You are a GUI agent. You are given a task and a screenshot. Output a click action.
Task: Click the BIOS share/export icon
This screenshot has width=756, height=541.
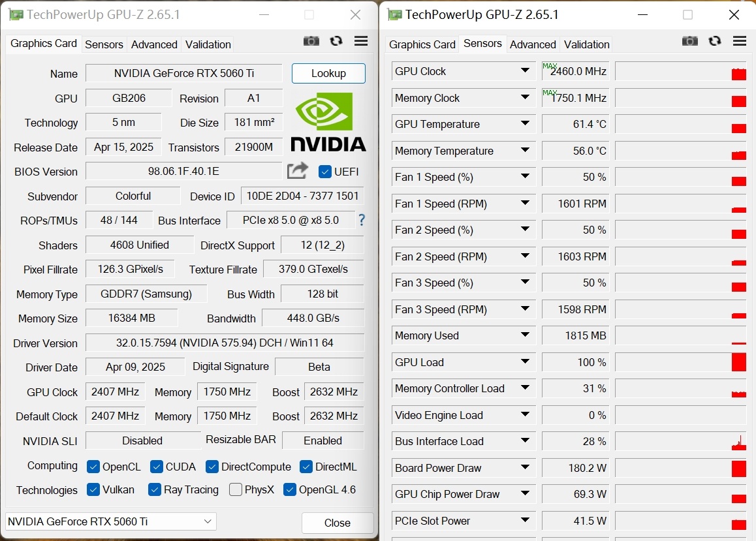tap(298, 171)
